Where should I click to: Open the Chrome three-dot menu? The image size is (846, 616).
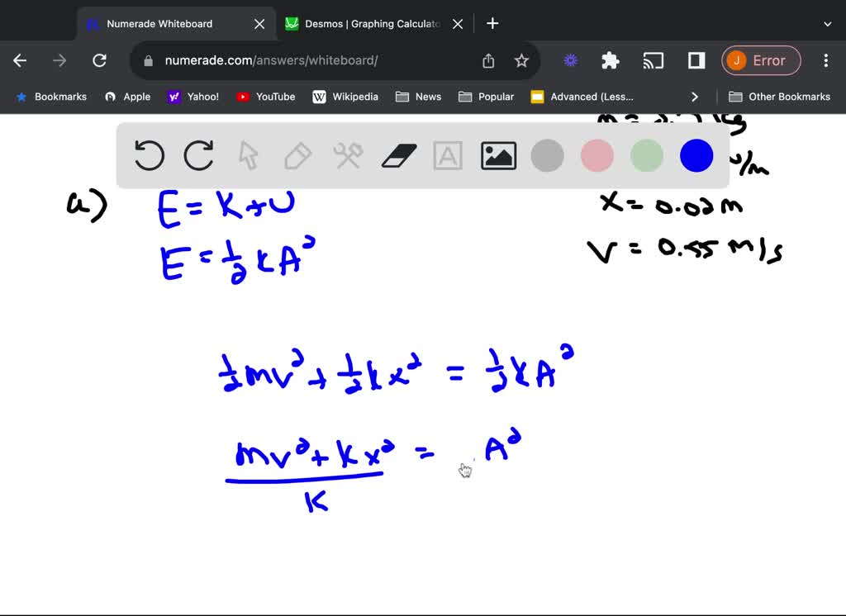[825, 60]
